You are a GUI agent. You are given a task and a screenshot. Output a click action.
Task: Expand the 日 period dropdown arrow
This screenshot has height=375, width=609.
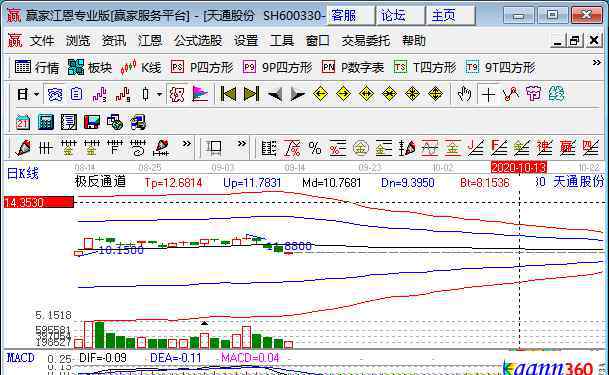pos(37,94)
